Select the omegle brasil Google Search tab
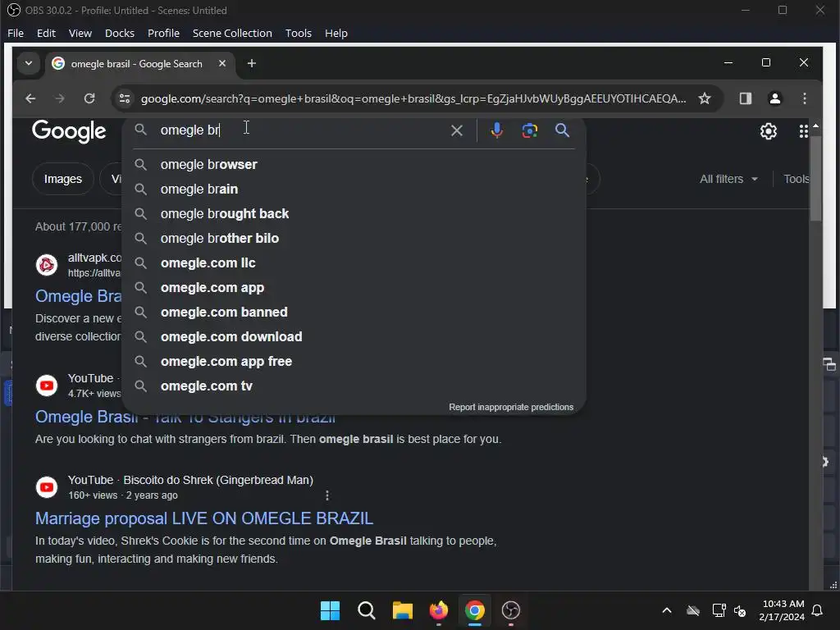The image size is (840, 630). click(137, 64)
